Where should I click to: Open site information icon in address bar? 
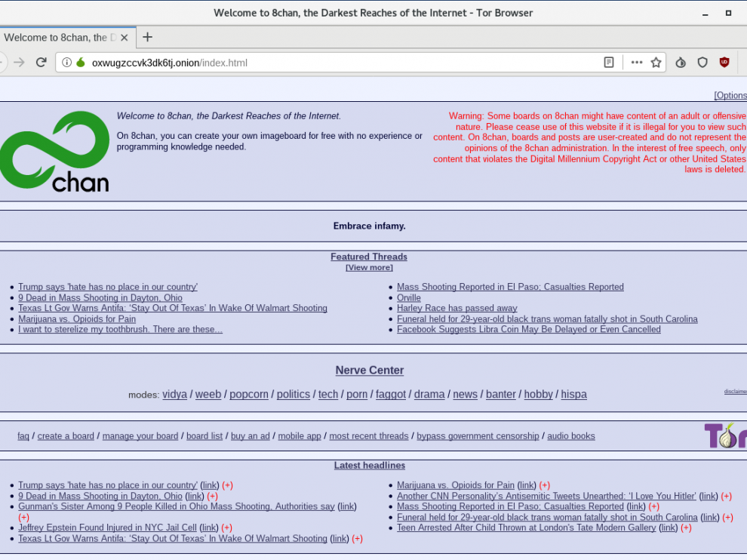point(66,63)
